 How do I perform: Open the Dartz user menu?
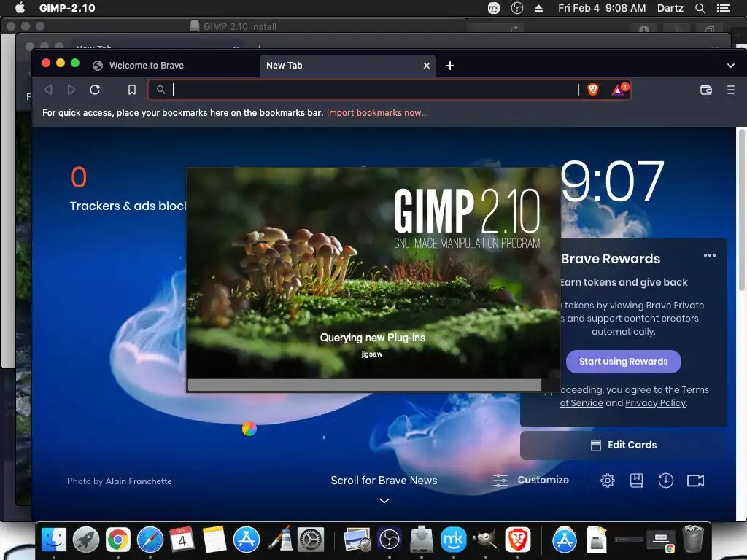(x=670, y=7)
